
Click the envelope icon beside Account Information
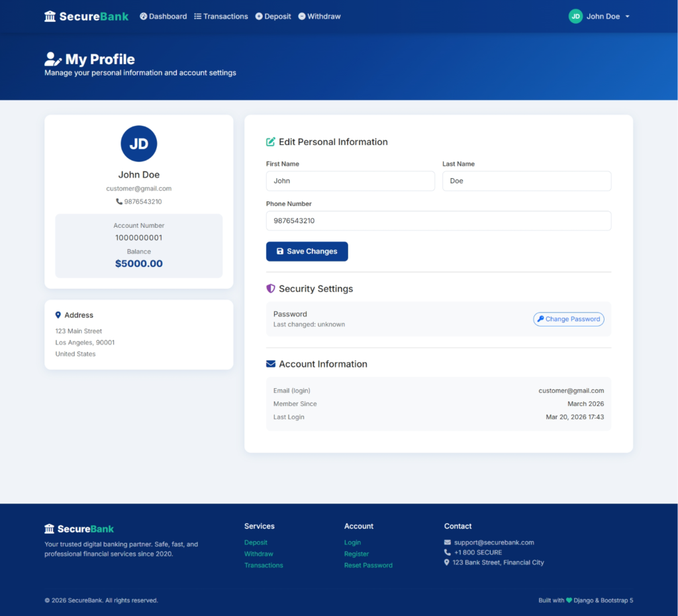point(271,364)
